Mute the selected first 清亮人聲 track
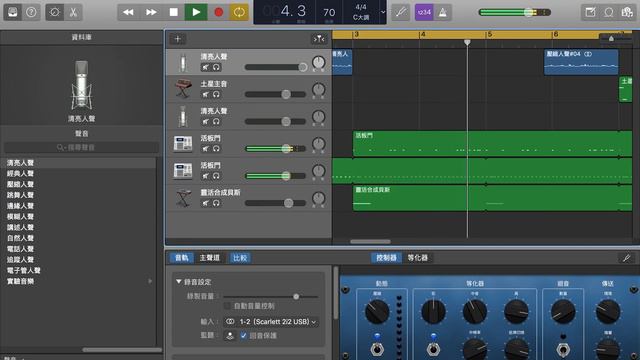Screen dimensions: 640x360 click(205, 67)
